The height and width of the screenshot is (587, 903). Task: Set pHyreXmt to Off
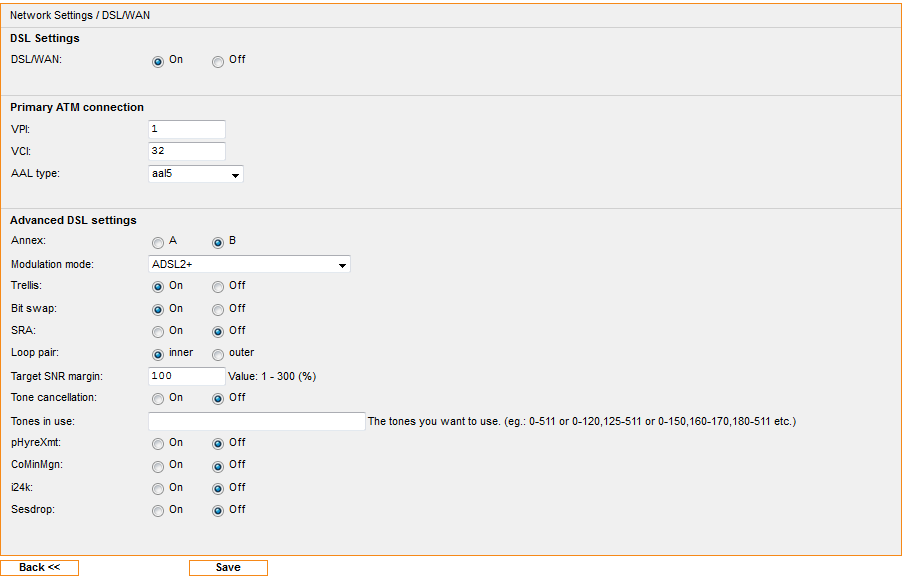[x=218, y=444]
